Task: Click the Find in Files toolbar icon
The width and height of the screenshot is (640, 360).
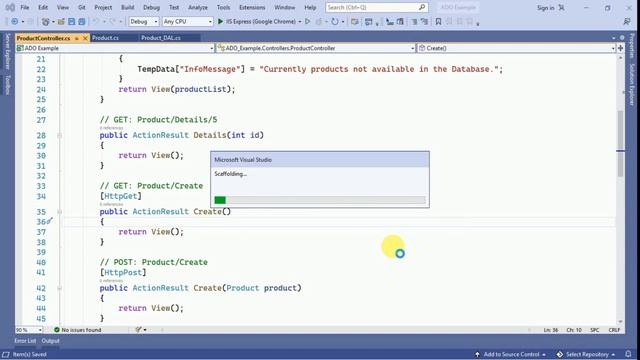Action: (354, 22)
